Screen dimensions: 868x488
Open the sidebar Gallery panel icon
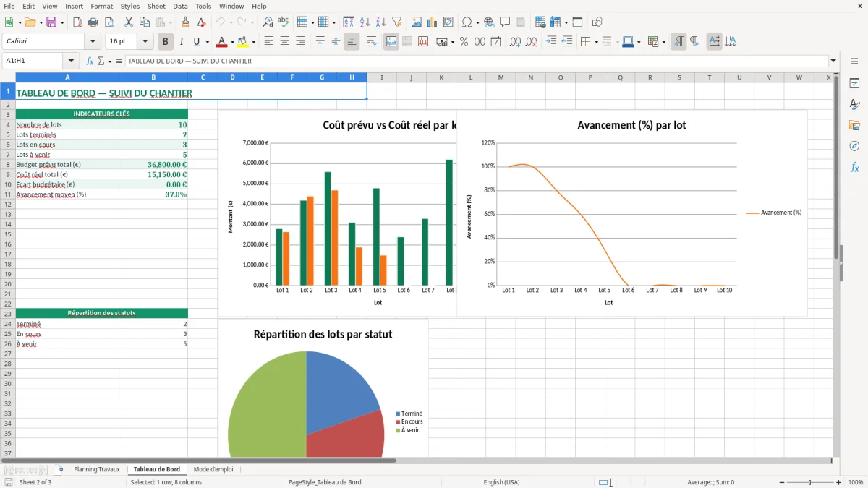click(x=854, y=126)
